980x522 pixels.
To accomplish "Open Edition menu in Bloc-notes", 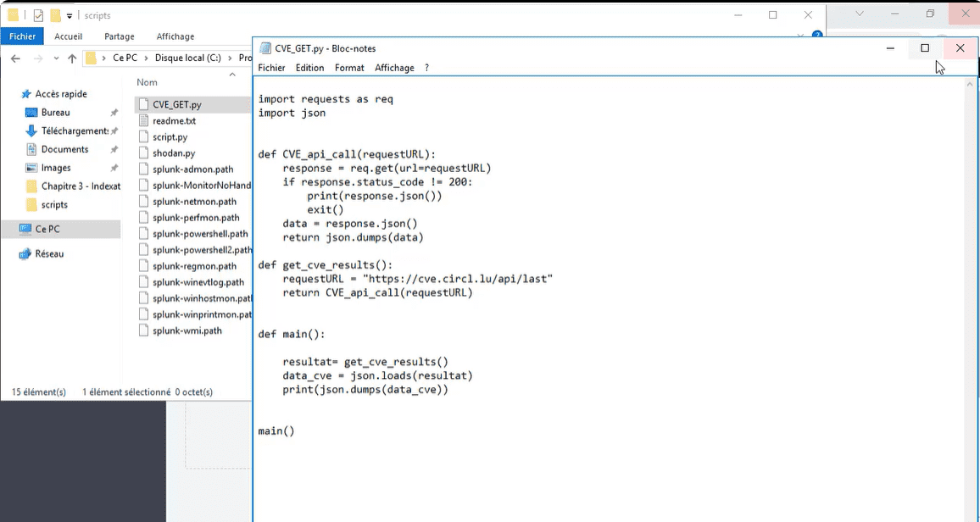I will pyautogui.click(x=310, y=68).
